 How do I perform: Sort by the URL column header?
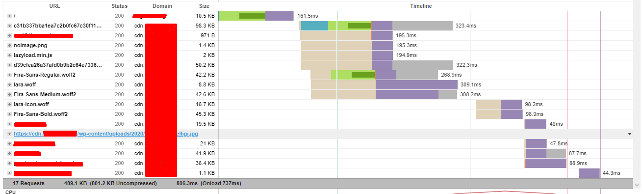55,6
